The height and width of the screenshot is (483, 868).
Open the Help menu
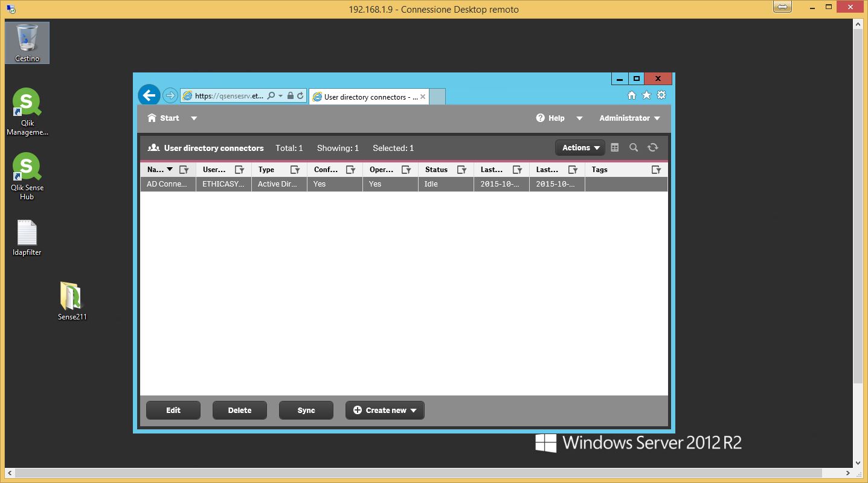[550, 118]
